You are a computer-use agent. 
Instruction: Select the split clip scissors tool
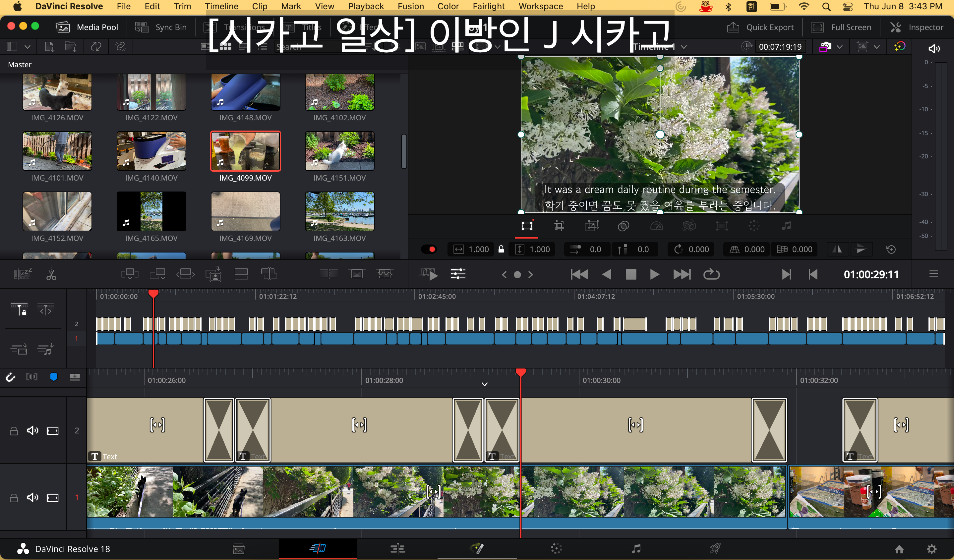(51, 274)
